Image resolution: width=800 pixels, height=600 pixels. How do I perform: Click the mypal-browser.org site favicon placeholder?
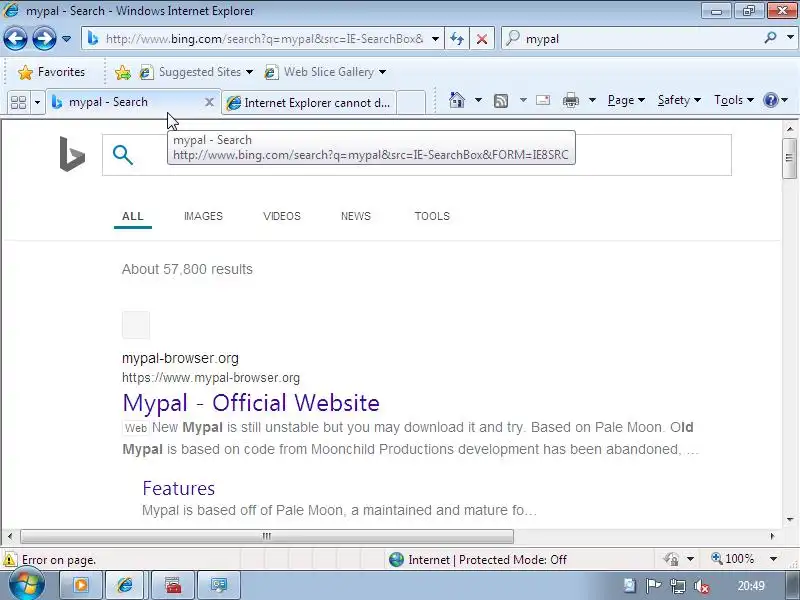coord(136,325)
